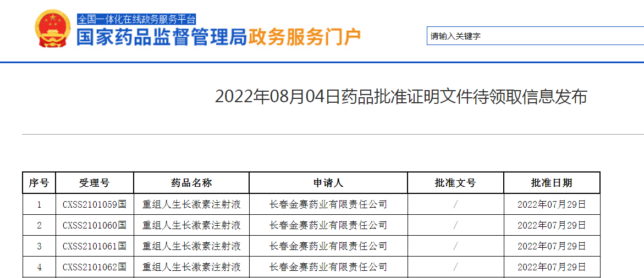Click drug name 重组人生长激素注射液 in row 3
The width and height of the screenshot is (644, 278).
(191, 246)
